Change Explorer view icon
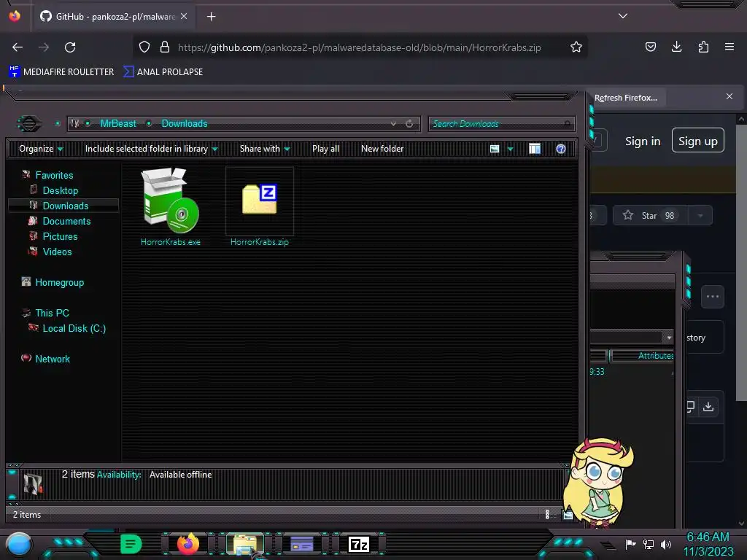 [495, 149]
